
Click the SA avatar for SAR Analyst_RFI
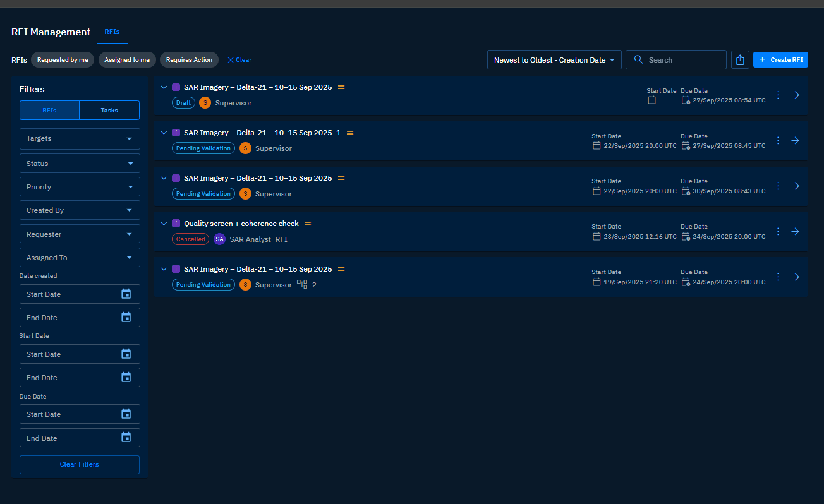pos(219,239)
